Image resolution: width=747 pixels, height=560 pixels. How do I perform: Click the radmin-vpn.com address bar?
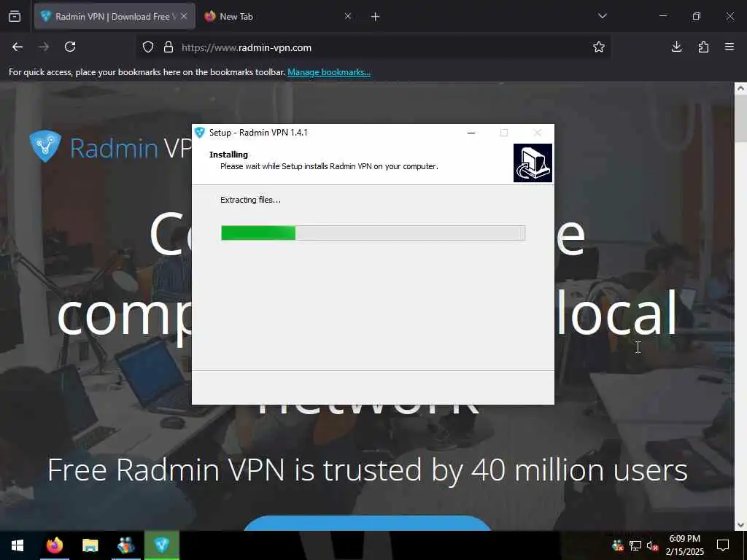click(x=373, y=47)
